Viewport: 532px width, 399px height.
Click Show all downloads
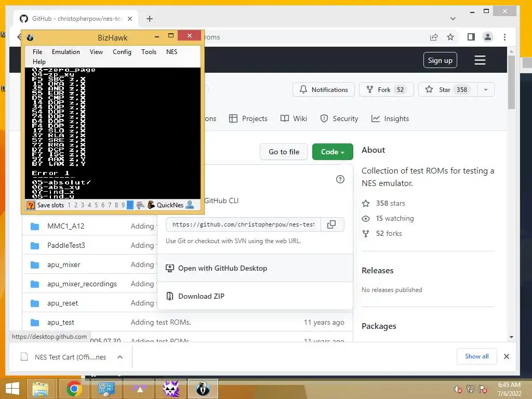coord(477,356)
